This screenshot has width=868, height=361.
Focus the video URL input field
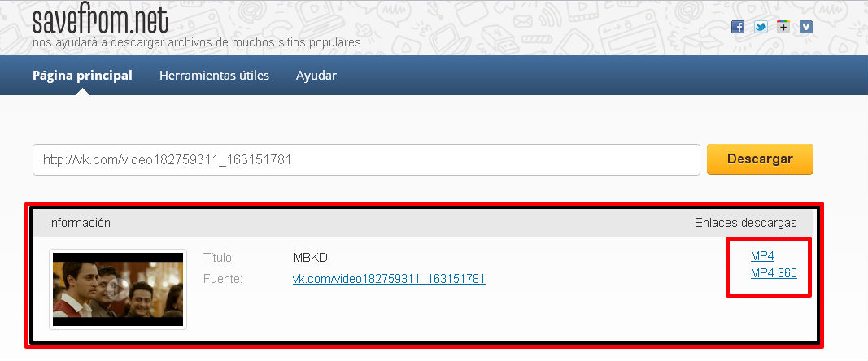click(366, 160)
